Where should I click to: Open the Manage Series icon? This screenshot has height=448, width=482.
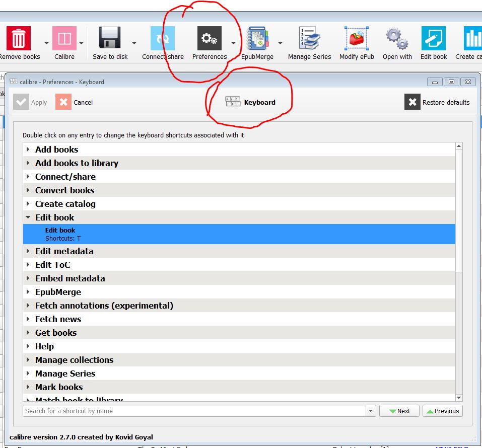pyautogui.click(x=309, y=38)
